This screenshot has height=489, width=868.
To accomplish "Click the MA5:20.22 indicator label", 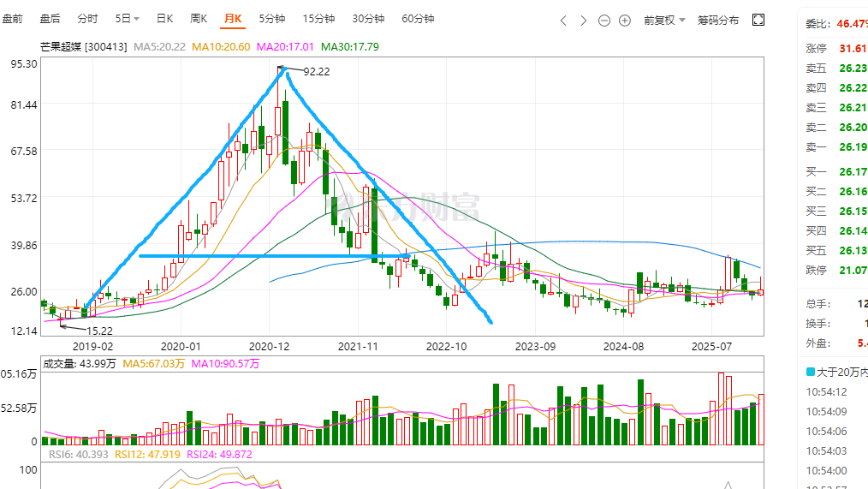I will coord(159,47).
